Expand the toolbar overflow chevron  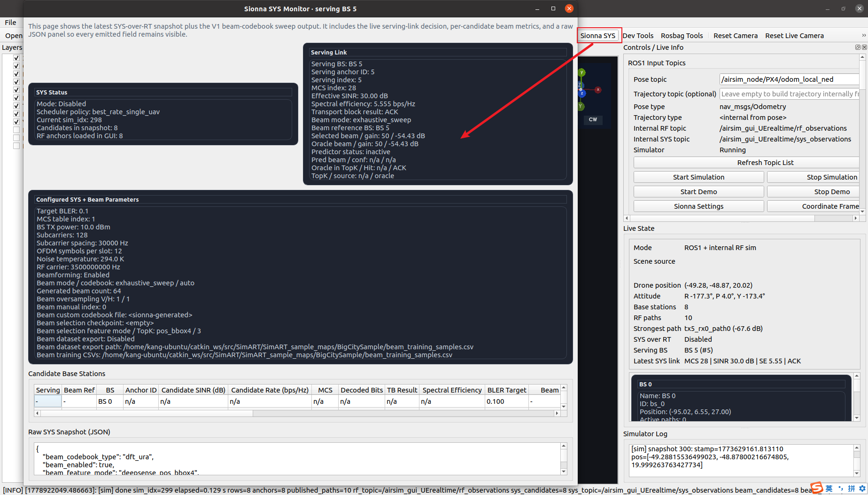(x=864, y=36)
